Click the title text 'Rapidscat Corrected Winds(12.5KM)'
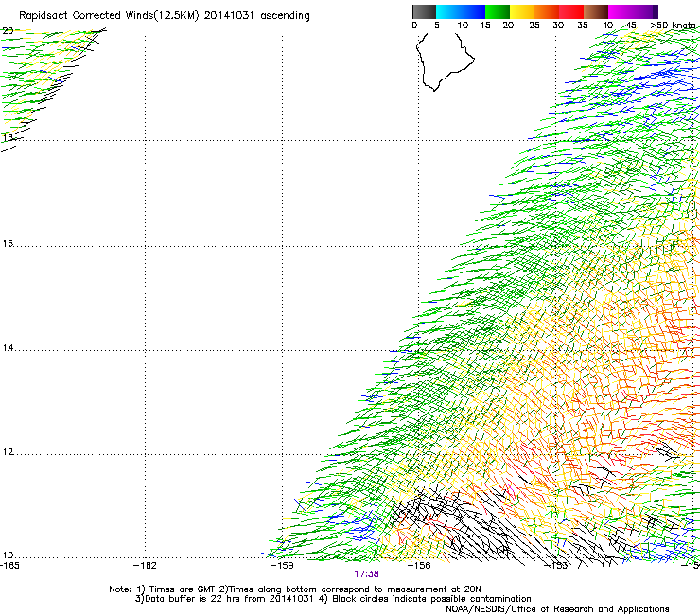700x615 pixels. pos(109,16)
